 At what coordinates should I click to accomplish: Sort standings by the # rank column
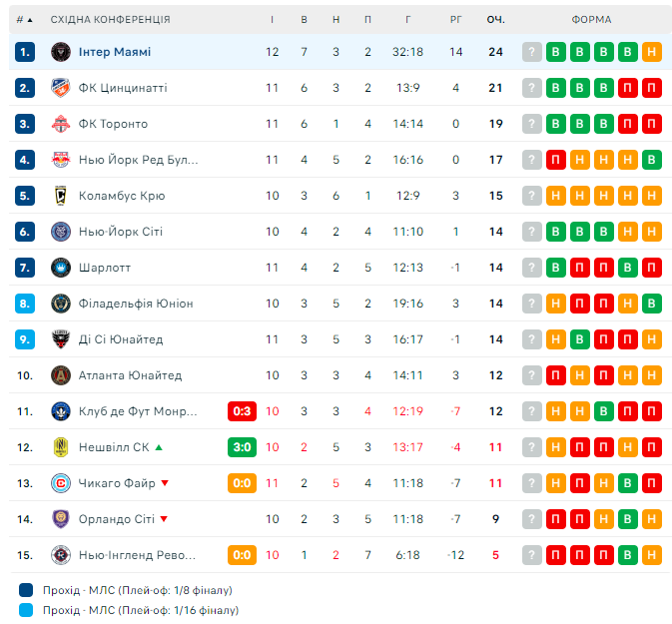(24, 19)
